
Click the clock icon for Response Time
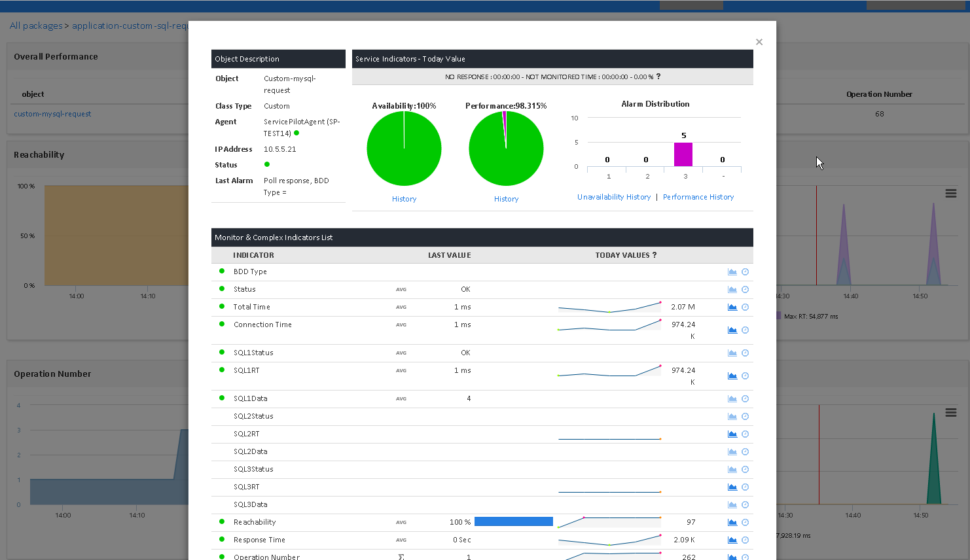point(745,540)
